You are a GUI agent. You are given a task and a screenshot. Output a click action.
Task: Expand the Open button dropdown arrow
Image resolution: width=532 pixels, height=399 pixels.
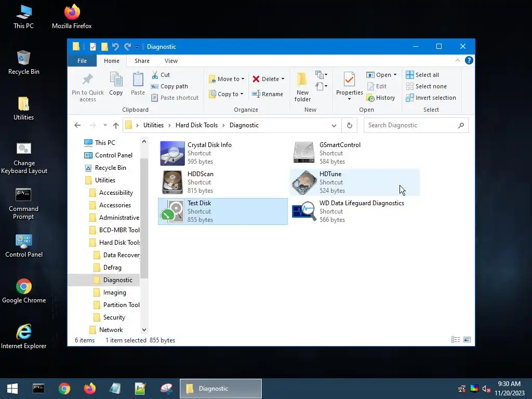click(x=395, y=75)
